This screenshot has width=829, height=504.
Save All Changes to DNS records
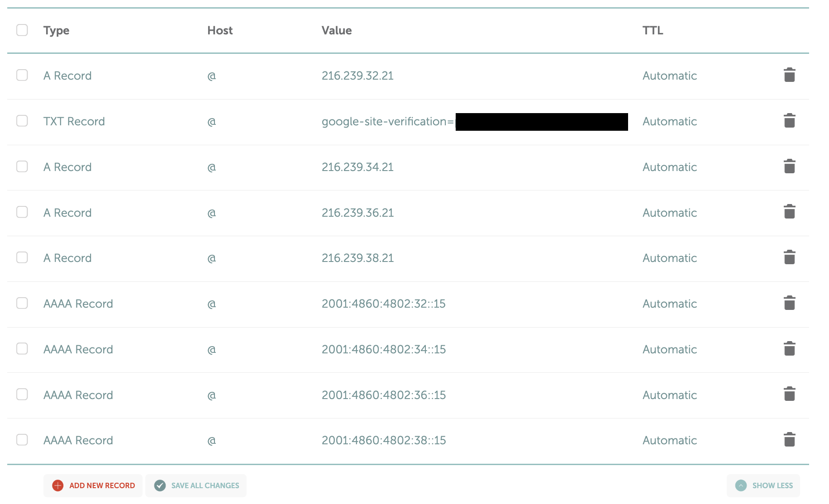click(x=196, y=485)
